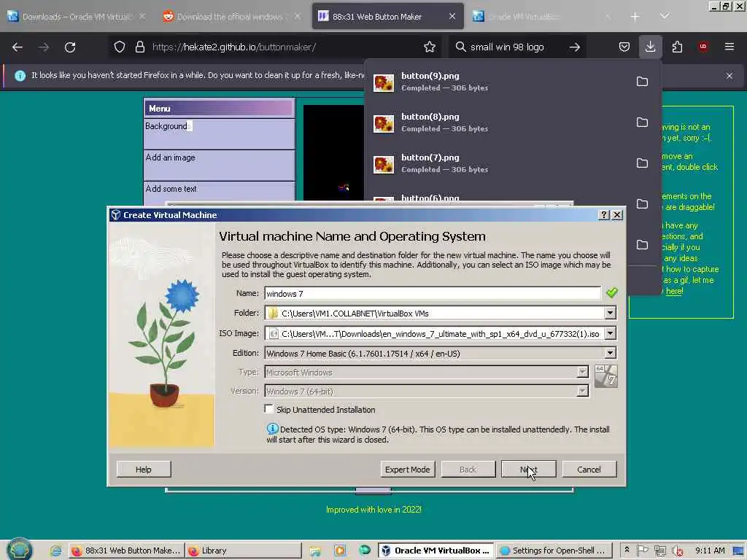
Task: Launch Internet Explorer from quick launch
Action: pyautogui.click(x=56, y=551)
